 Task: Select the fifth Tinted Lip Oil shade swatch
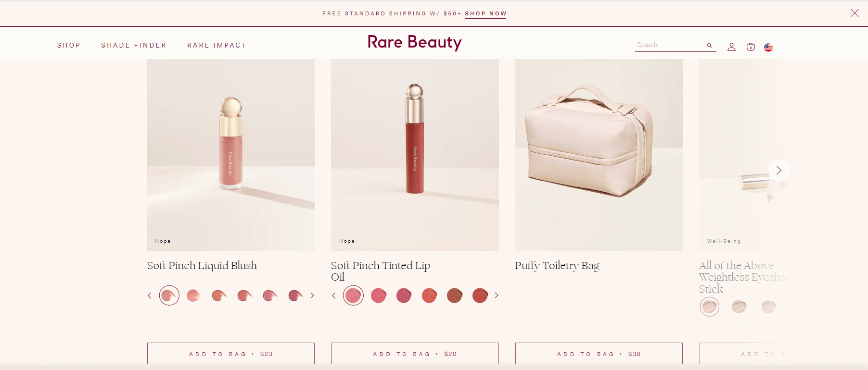455,296
